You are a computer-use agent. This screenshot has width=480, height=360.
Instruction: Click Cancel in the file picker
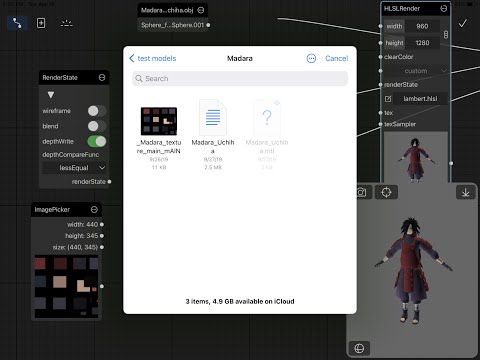(x=337, y=58)
